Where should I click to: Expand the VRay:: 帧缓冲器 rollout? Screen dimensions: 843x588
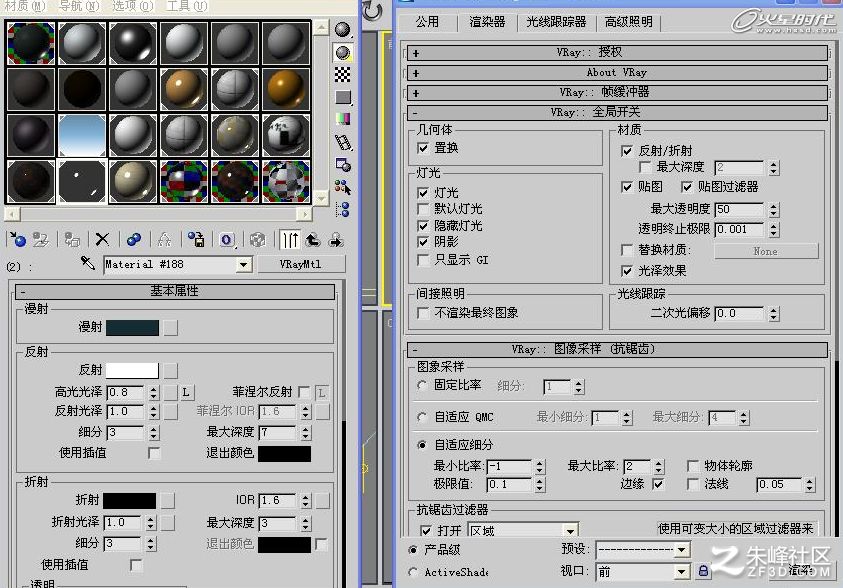617,92
